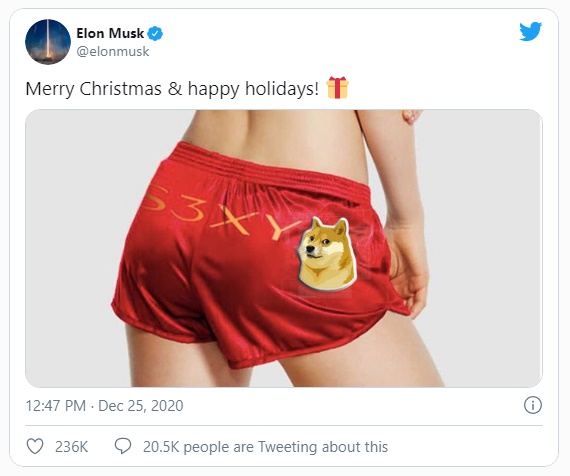Click the 236K likes count
570x476 pixels.
coord(72,447)
